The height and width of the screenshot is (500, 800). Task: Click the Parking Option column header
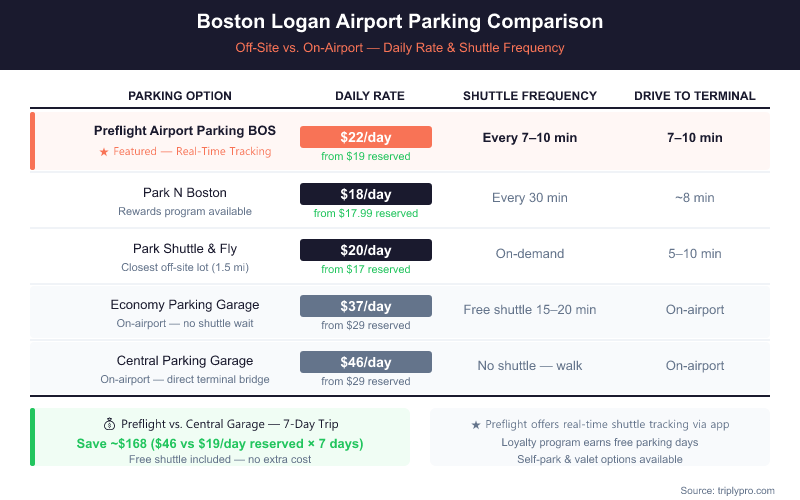180,96
